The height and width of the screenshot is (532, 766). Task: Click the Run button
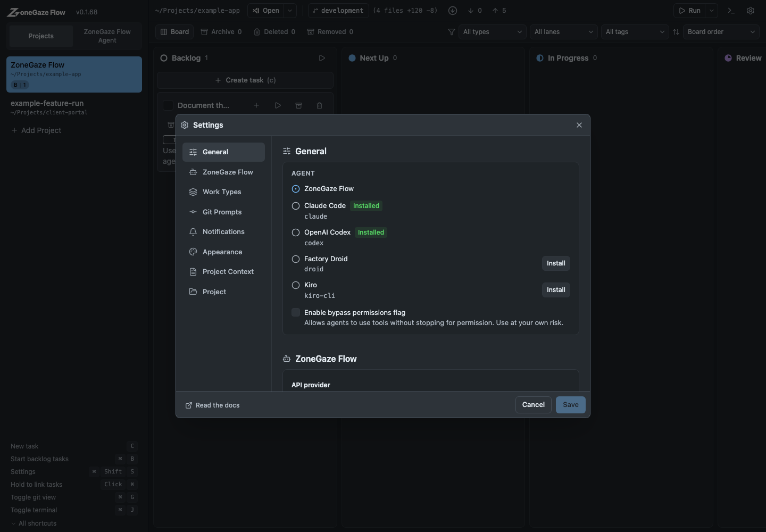coord(689,11)
